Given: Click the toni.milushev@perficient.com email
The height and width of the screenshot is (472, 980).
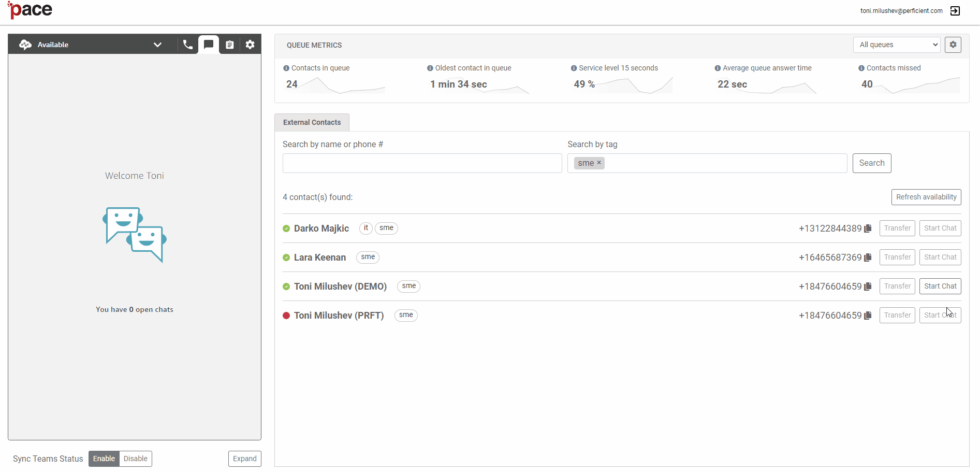Looking at the screenshot, I should (x=901, y=11).
